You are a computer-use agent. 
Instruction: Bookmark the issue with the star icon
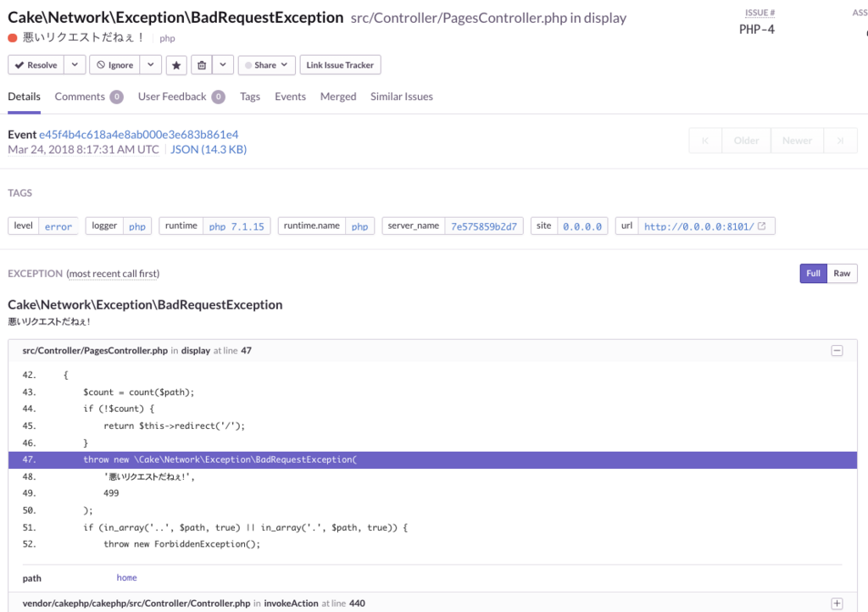[x=176, y=64]
